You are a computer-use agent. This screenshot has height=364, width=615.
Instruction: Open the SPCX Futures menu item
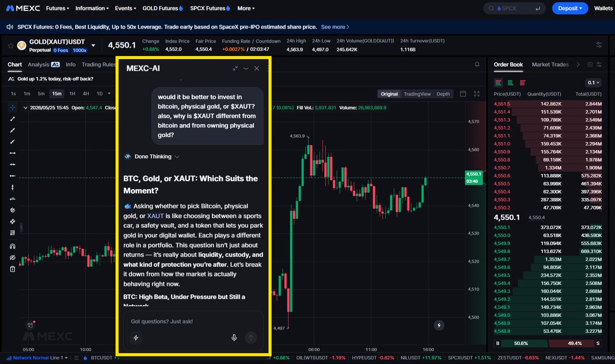[x=210, y=8]
